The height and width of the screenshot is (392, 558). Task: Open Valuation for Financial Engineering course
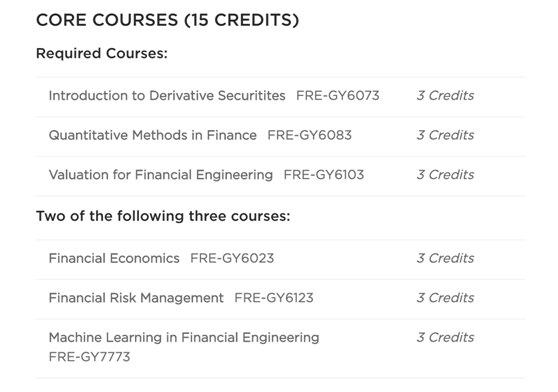[x=161, y=175]
